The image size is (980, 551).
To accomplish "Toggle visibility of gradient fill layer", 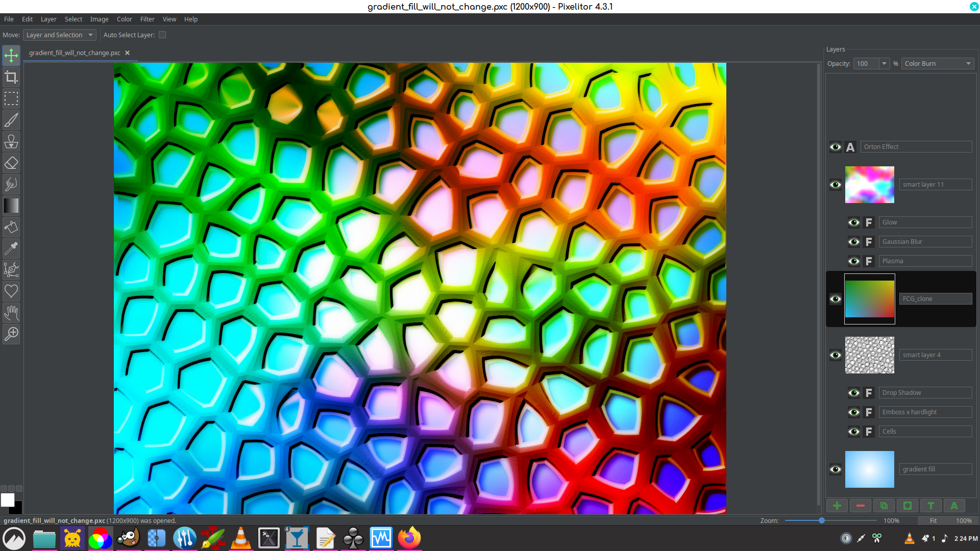I will click(x=836, y=469).
